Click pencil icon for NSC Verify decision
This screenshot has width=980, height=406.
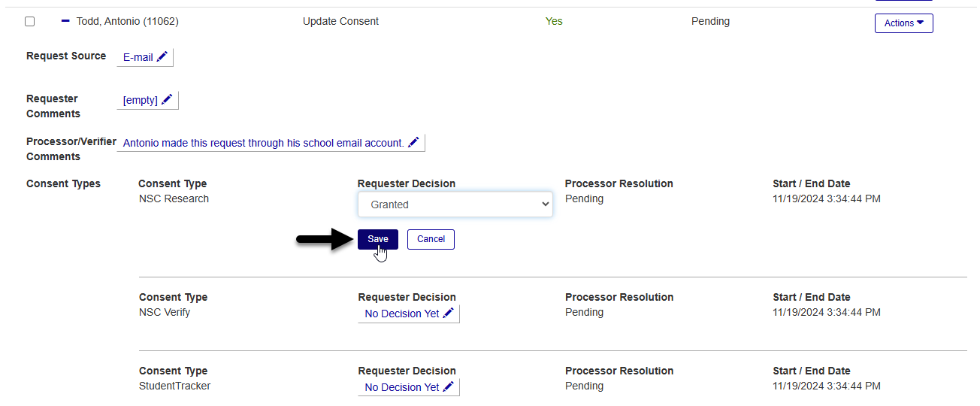[449, 314]
